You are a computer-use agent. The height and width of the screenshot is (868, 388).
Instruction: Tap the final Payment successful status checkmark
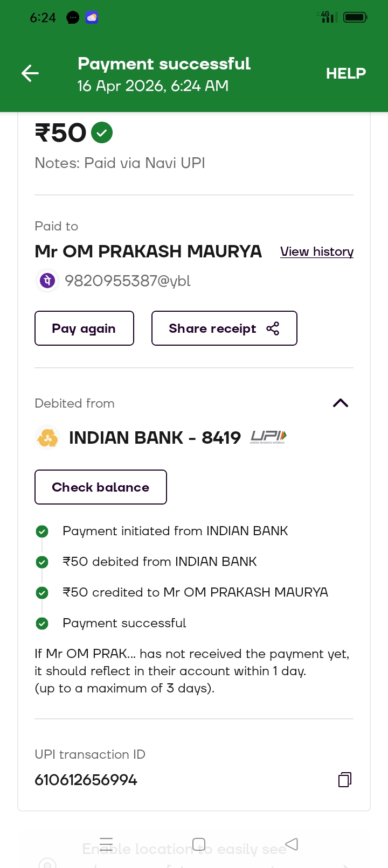[42, 624]
